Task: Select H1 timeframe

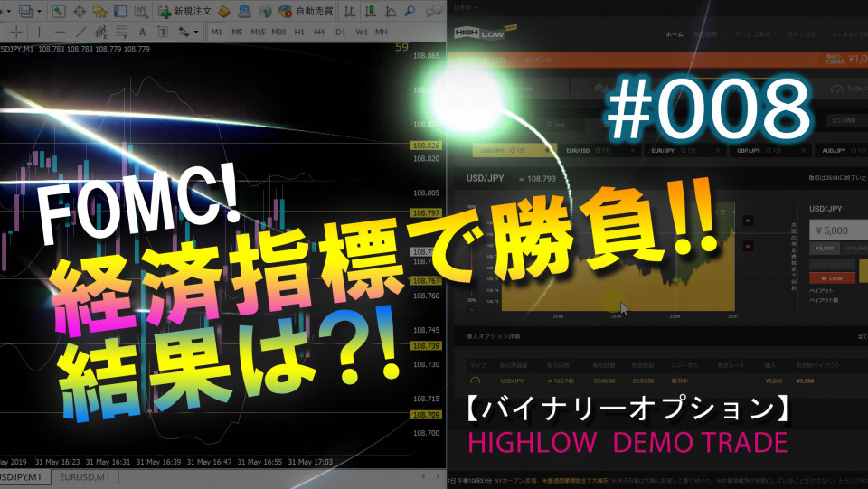Action: click(x=299, y=32)
